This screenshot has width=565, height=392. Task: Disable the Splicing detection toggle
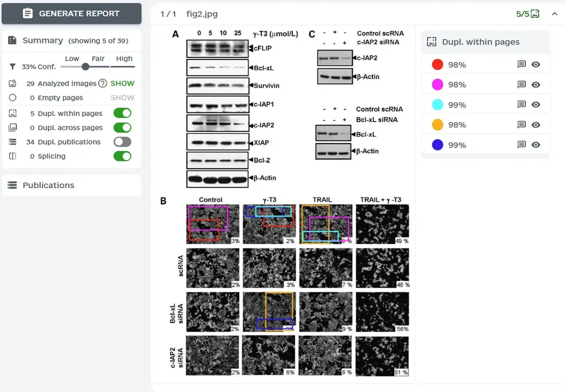pos(122,156)
